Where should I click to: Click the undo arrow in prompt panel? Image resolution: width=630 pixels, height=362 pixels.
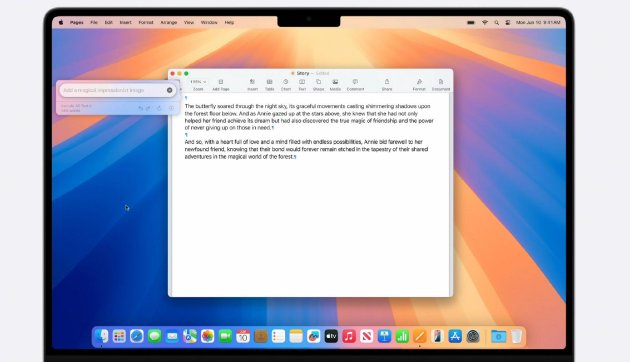[x=140, y=108]
